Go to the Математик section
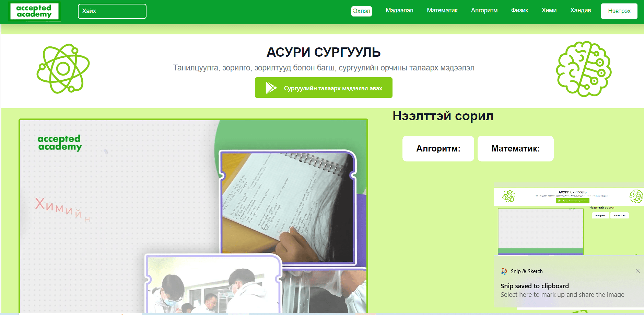644x315 pixels. coord(442,11)
